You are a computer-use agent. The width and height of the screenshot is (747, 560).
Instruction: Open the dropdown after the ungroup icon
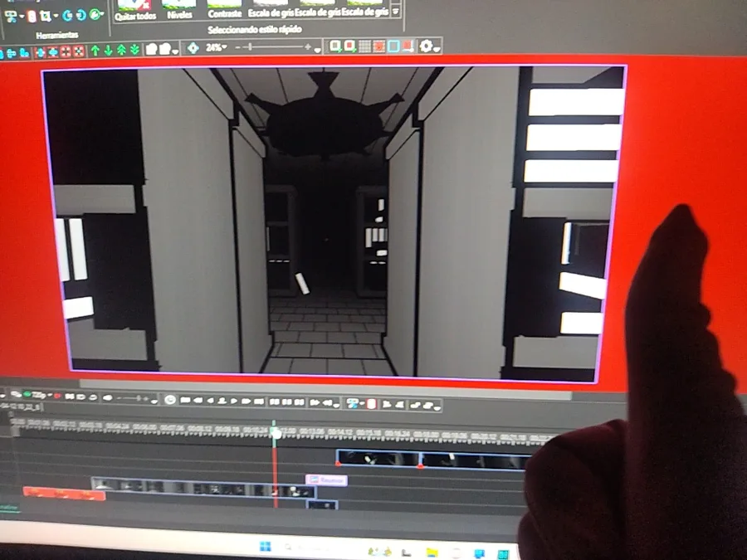pyautogui.click(x=175, y=51)
